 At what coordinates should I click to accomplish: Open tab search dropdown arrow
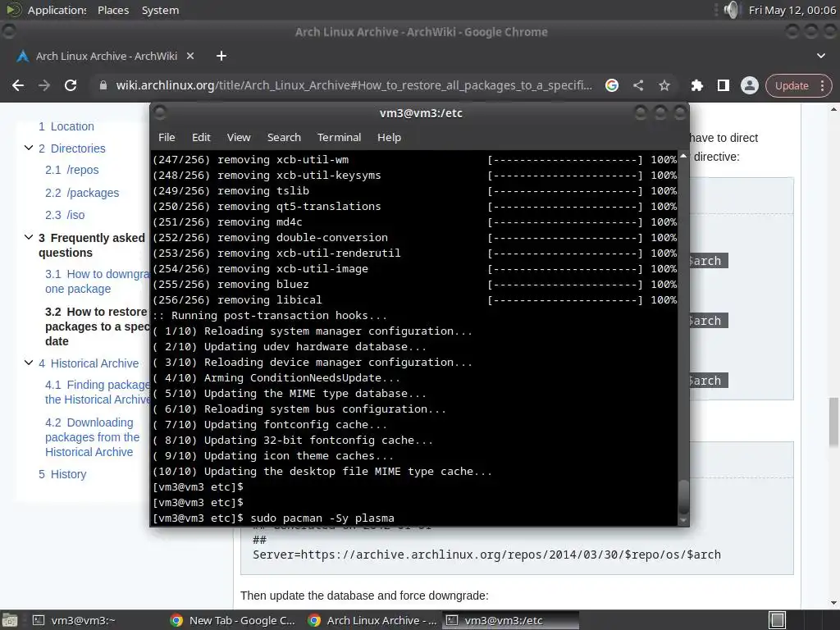click(x=820, y=56)
